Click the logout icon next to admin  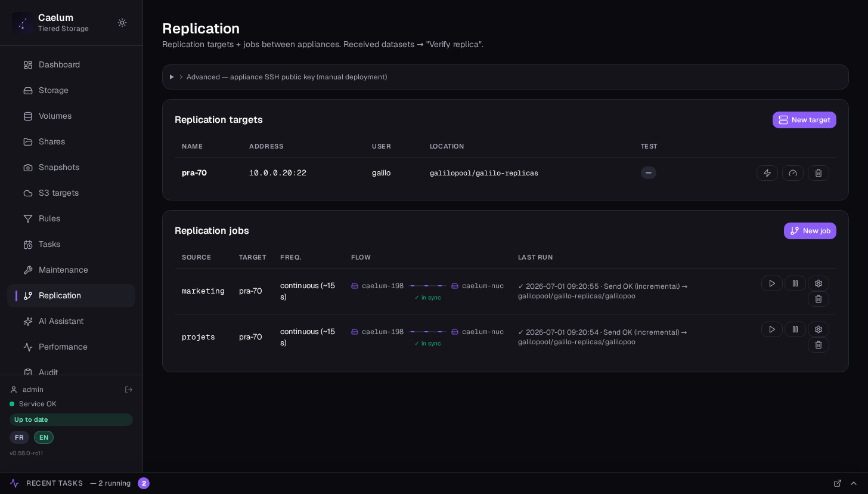point(128,390)
